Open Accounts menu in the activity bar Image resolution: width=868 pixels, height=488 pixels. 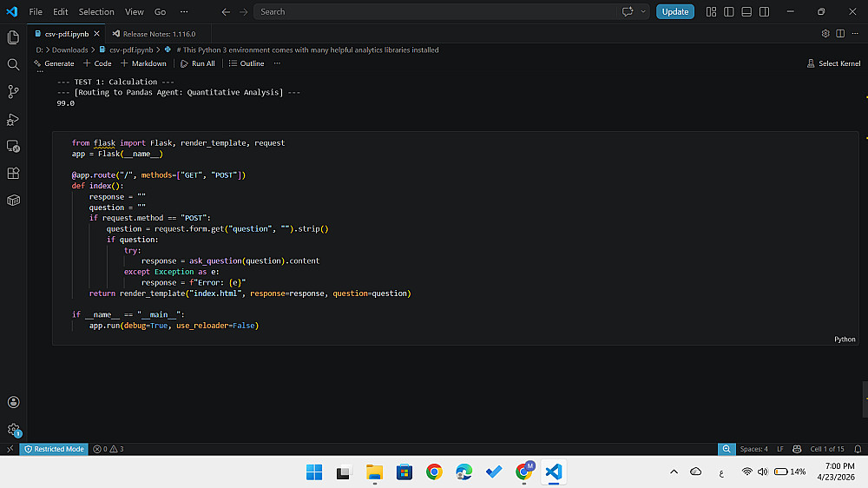13,402
